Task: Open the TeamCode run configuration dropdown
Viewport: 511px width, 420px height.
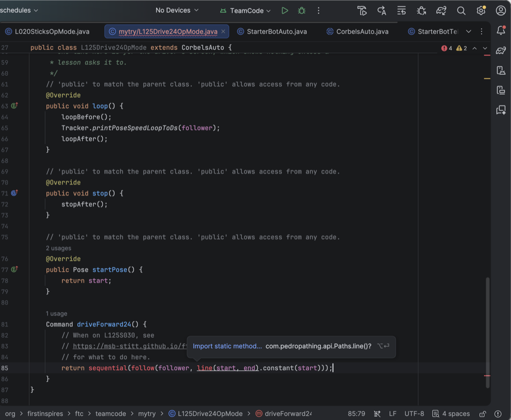Action: coord(245,11)
